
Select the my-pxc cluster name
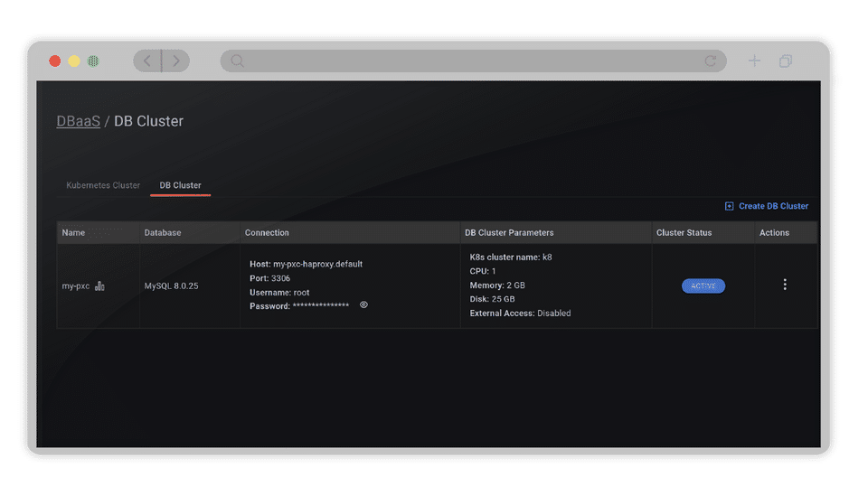coord(76,285)
